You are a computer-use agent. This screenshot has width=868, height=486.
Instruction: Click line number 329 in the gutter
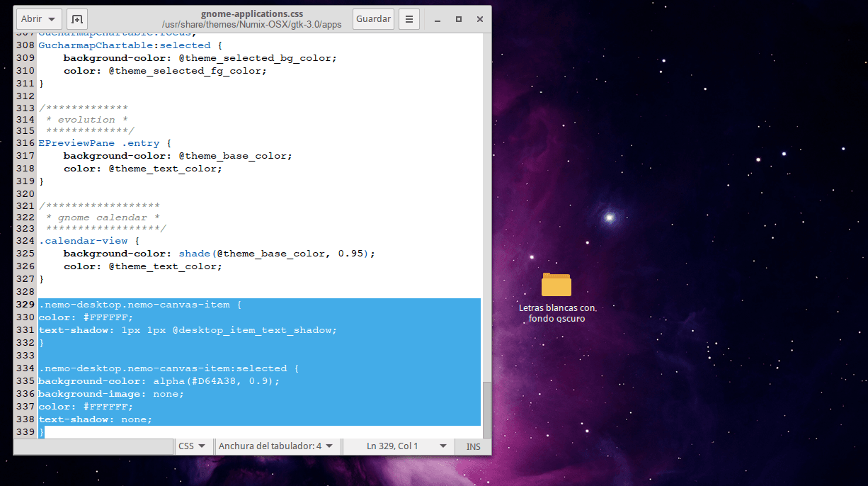[25, 305]
